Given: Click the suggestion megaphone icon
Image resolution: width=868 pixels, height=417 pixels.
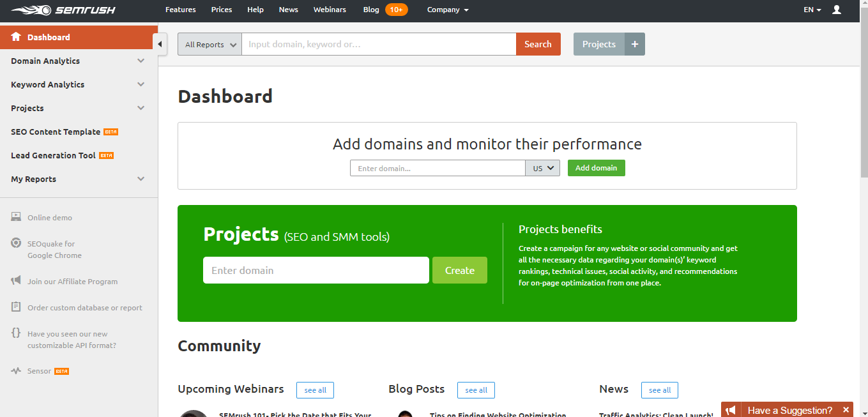Looking at the screenshot, I should (x=732, y=410).
